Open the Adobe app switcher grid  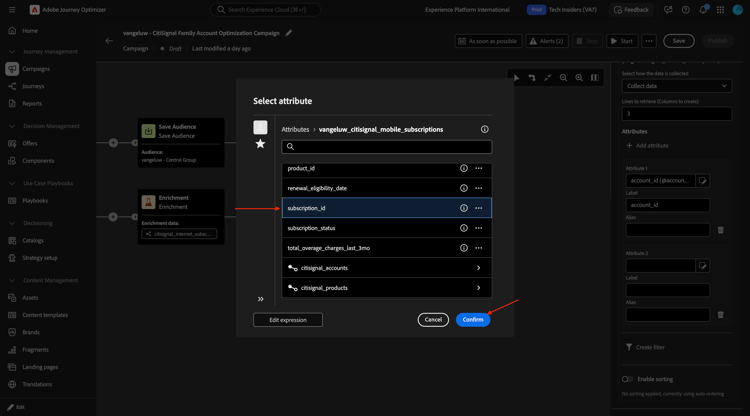720,10
